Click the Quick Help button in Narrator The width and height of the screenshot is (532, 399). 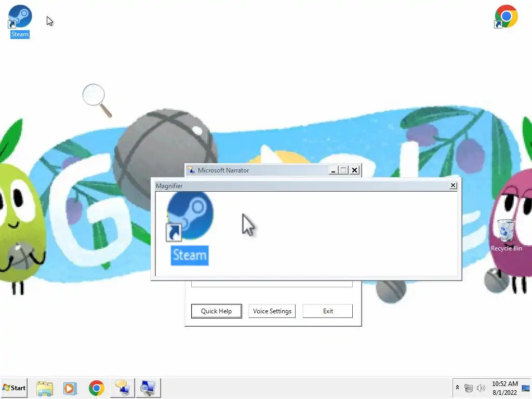pos(217,311)
